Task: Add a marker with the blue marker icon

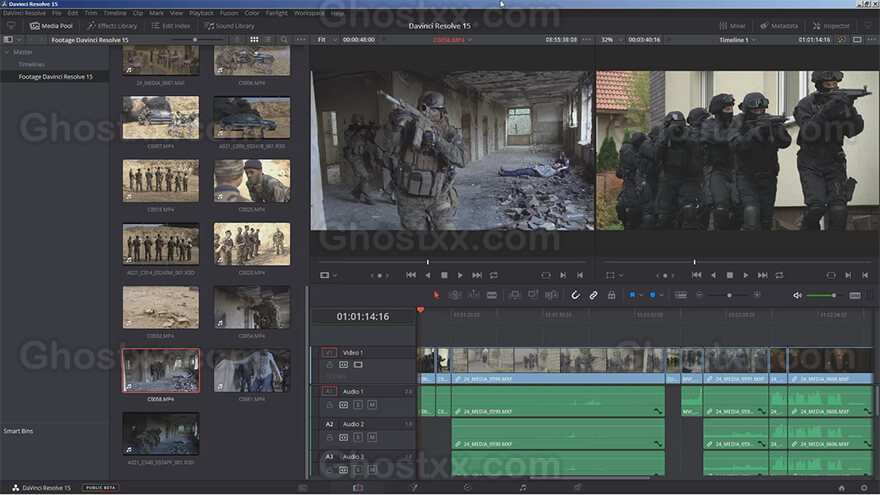Action: pos(652,295)
